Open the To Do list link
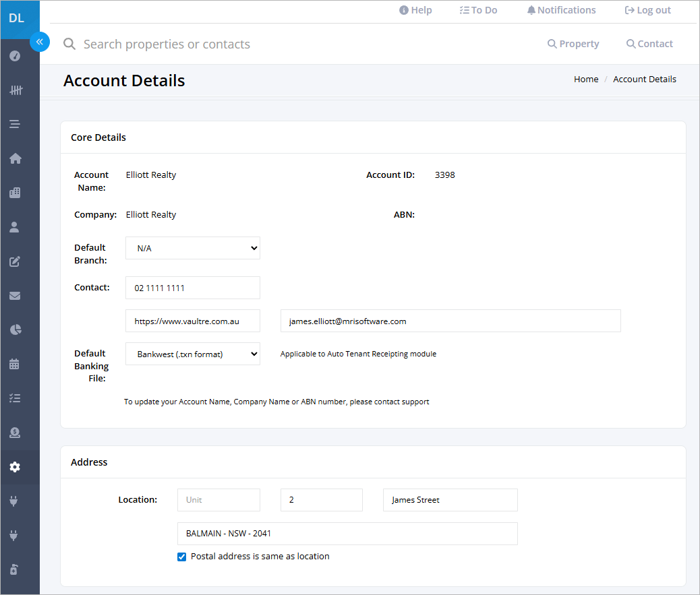Image resolution: width=700 pixels, height=595 pixels. (478, 10)
